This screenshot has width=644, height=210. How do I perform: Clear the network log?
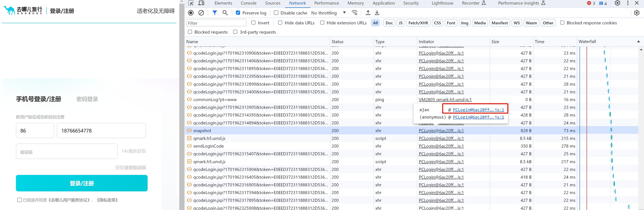201,13
